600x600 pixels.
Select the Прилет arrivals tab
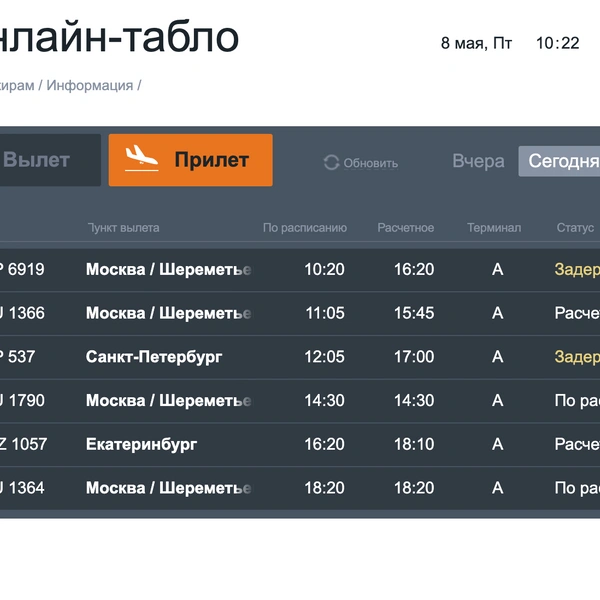pyautogui.click(x=191, y=160)
